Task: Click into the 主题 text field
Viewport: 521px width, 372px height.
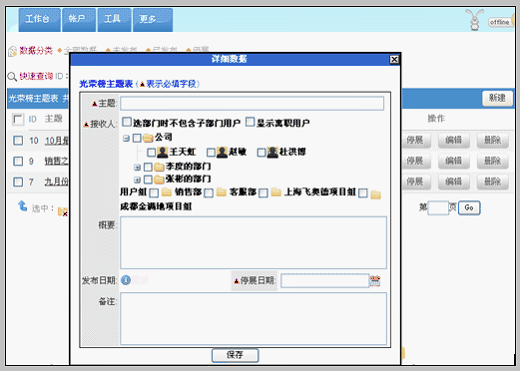Action: 252,104
